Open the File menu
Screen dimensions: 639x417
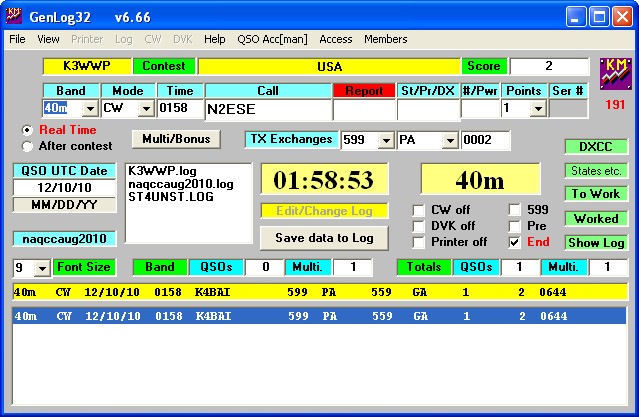point(18,39)
